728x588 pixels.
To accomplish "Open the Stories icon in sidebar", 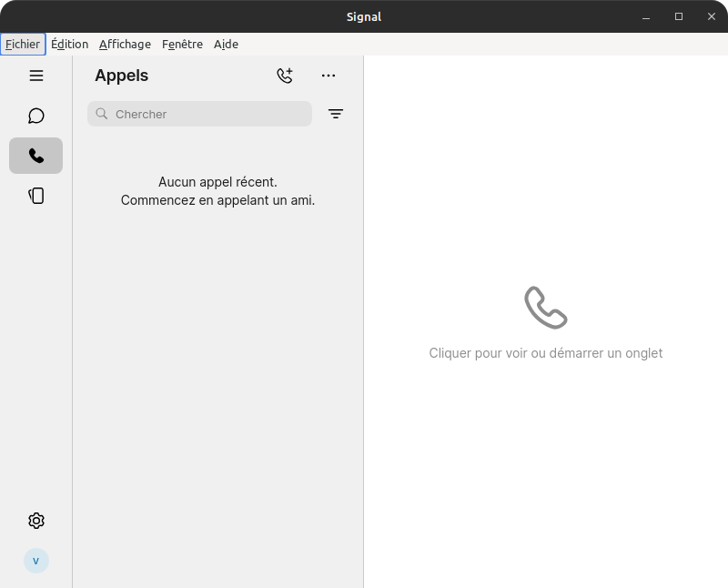I will click(36, 196).
